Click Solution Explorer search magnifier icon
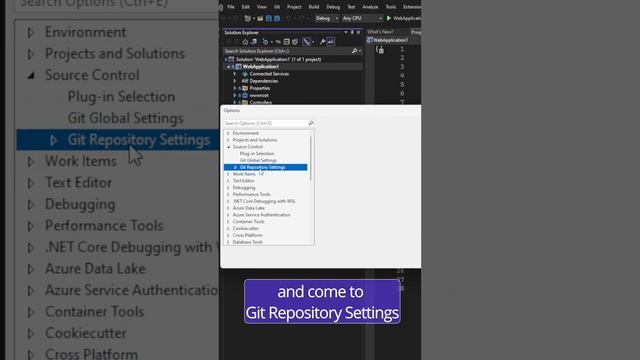This screenshot has width=640, height=360. tap(354, 51)
